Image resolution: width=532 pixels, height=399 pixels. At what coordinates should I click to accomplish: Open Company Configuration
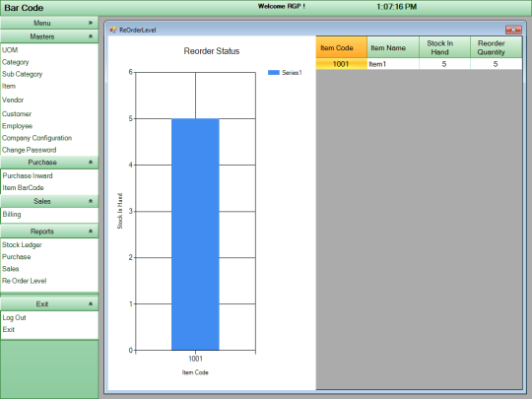click(x=37, y=138)
